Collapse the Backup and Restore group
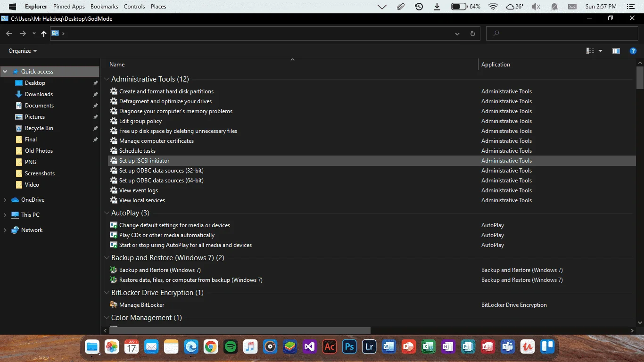The width and height of the screenshot is (644, 362). tap(107, 258)
